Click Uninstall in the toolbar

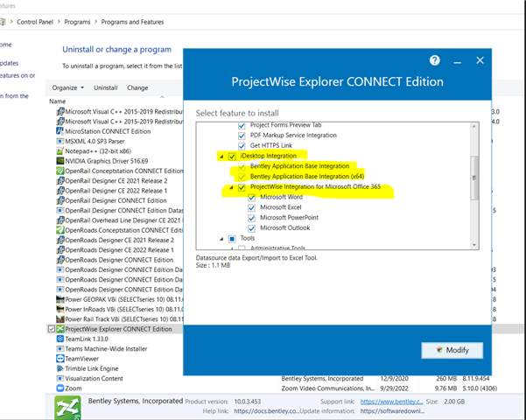[x=106, y=87]
